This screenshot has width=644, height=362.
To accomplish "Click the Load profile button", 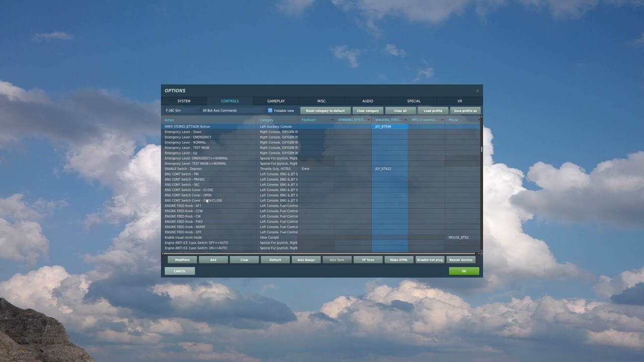I will point(433,111).
